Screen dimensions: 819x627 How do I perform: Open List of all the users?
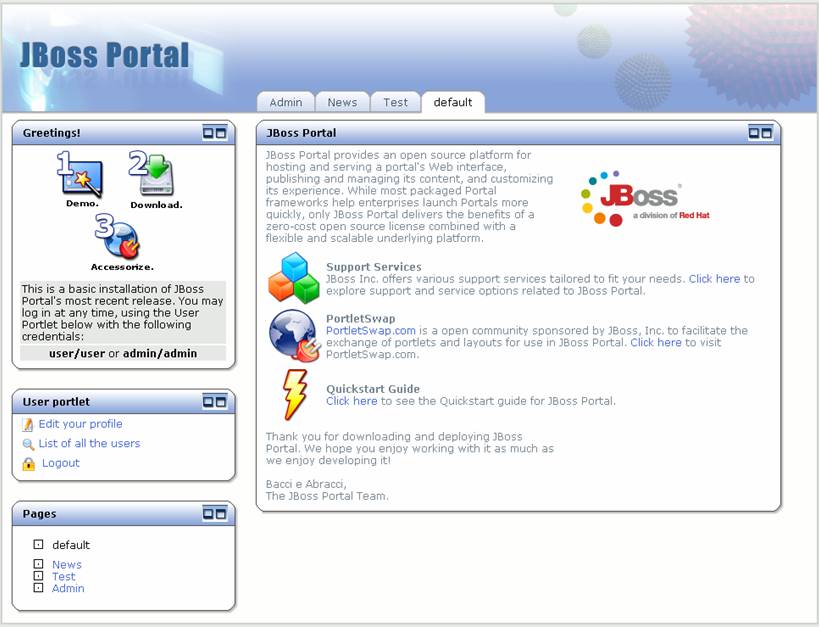[89, 443]
